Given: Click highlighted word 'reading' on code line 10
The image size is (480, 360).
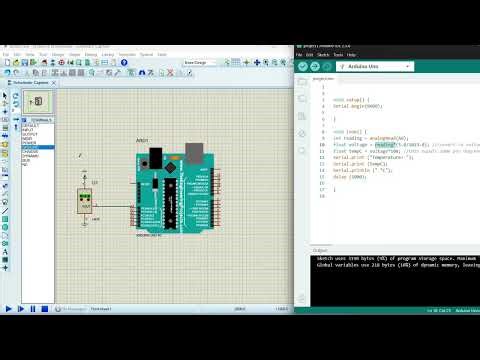Looking at the screenshot, I should (385, 145).
